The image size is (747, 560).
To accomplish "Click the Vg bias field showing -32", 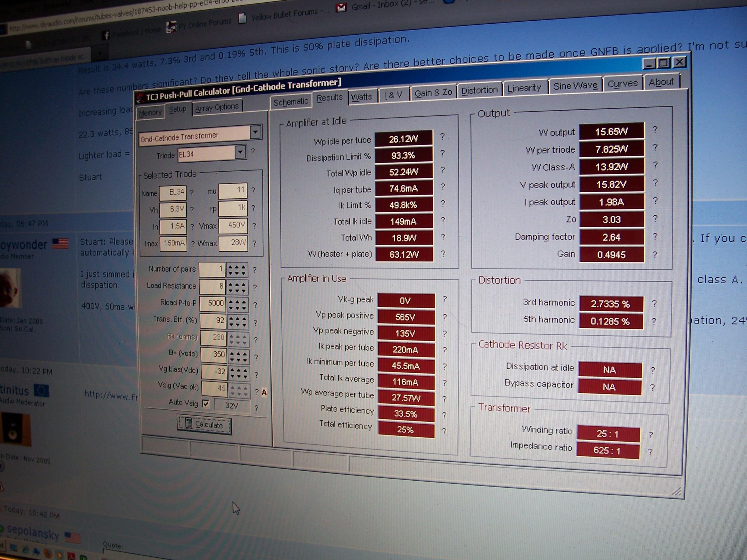I will [214, 372].
